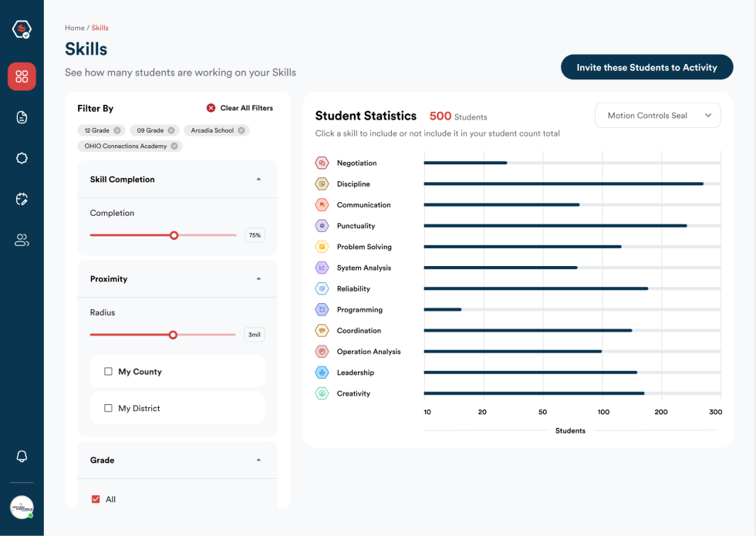This screenshot has width=756, height=536.
Task: Open the people group icon in sidebar
Action: pyautogui.click(x=22, y=241)
